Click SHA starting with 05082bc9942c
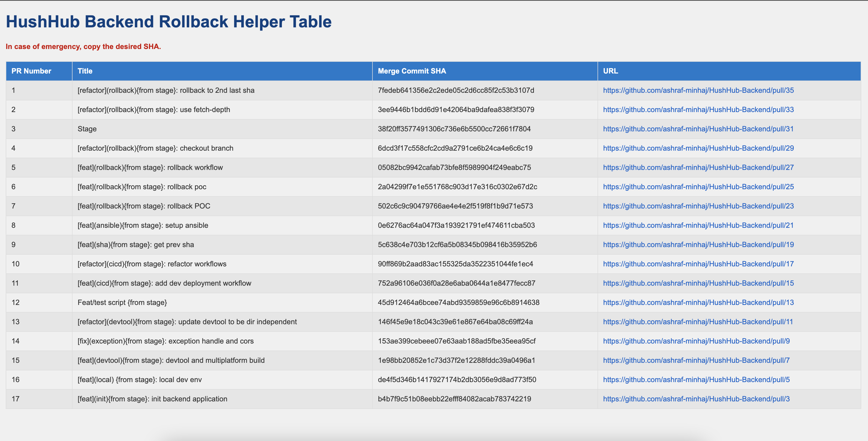868x441 pixels. coord(454,167)
